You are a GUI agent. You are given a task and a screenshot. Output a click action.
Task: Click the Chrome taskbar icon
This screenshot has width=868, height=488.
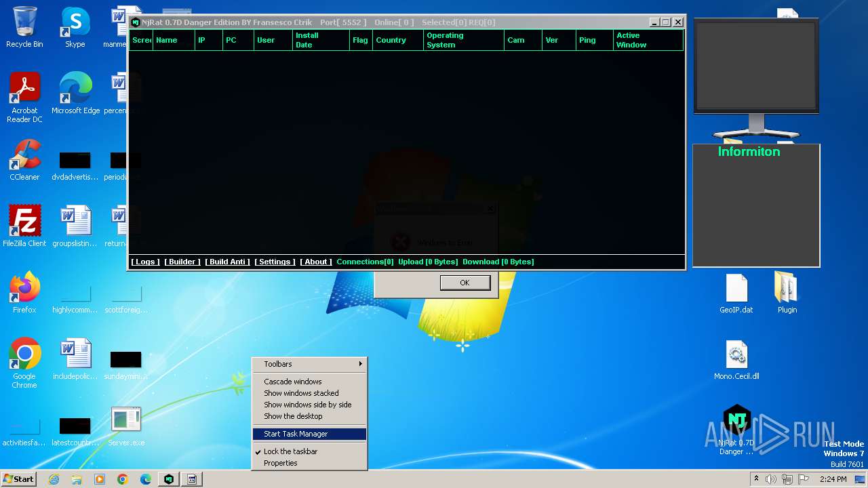123,479
